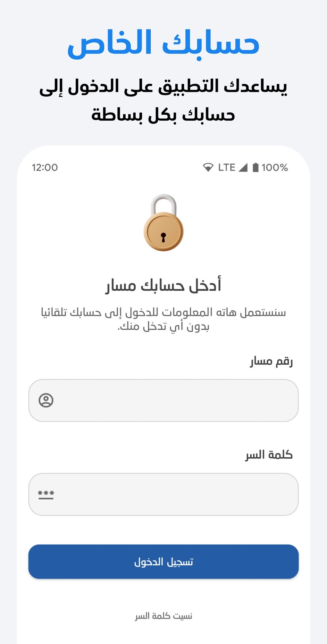Click the حسابك بكل بساطة subtitle line
The width and height of the screenshot is (327, 644).
pos(163,115)
